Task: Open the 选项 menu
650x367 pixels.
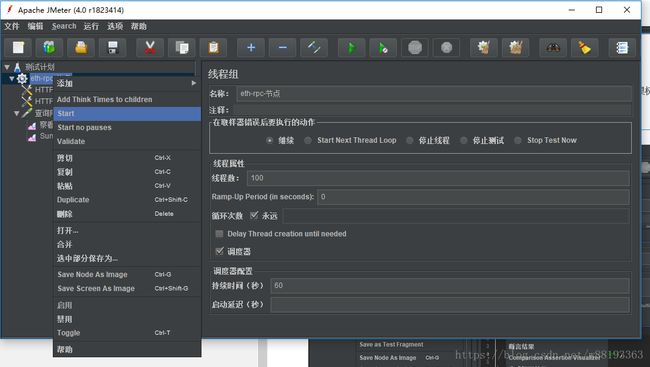Action: pos(115,26)
